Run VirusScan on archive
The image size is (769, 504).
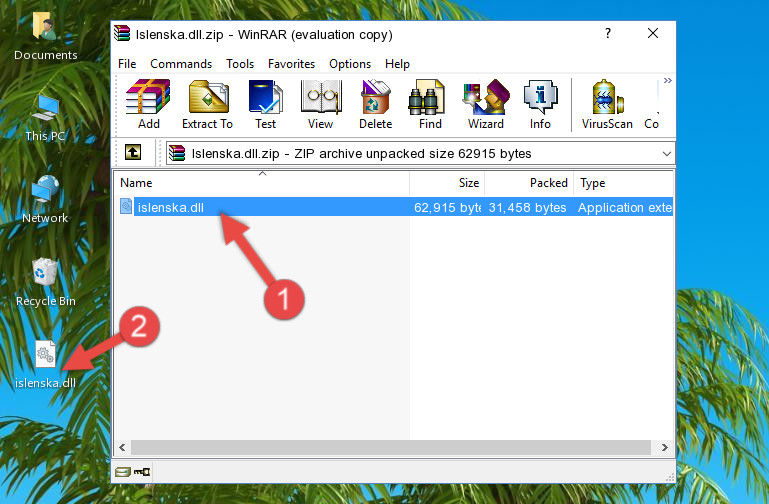click(607, 104)
